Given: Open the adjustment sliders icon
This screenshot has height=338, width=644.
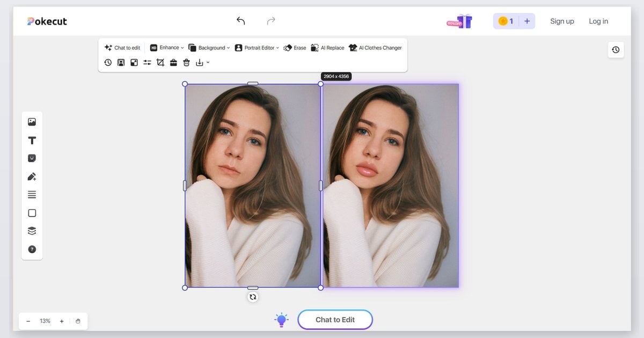Looking at the screenshot, I should [147, 63].
